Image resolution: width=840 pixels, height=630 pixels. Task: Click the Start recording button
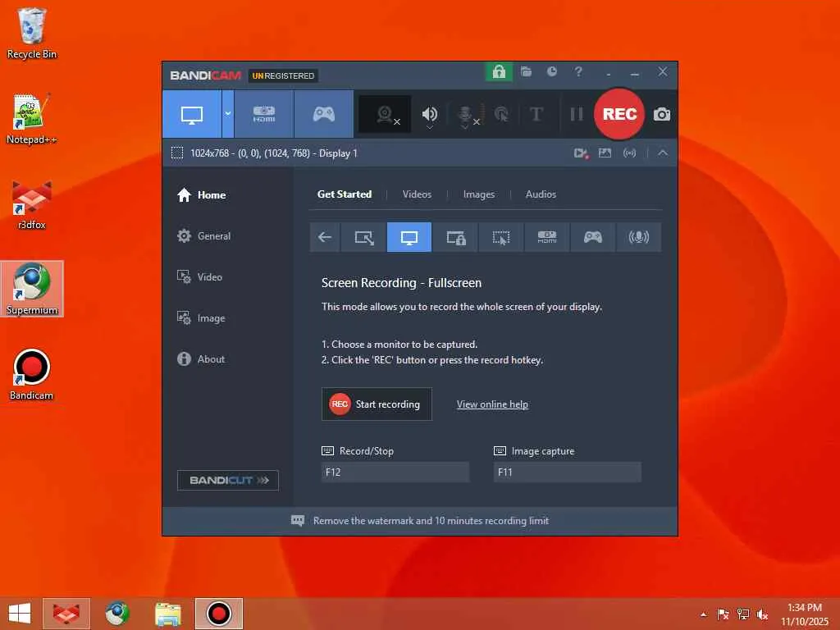pyautogui.click(x=377, y=404)
